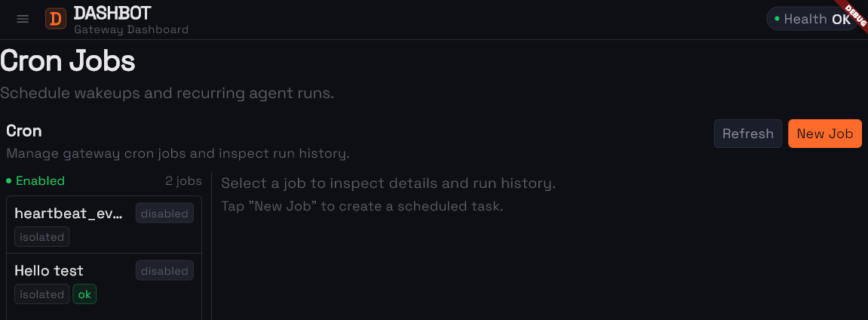The width and height of the screenshot is (868, 320).
Task: Click the Cron Jobs page heading
Action: 68,61
